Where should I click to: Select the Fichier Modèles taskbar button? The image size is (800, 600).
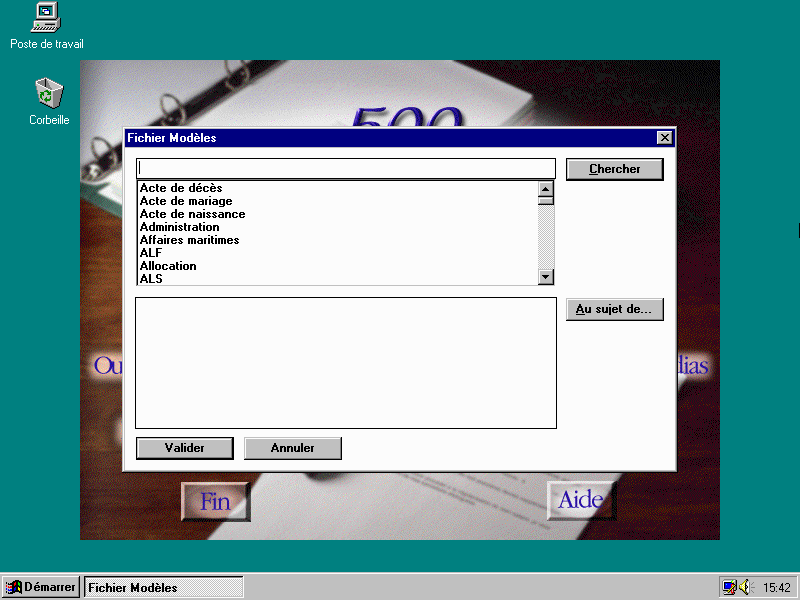(163, 587)
